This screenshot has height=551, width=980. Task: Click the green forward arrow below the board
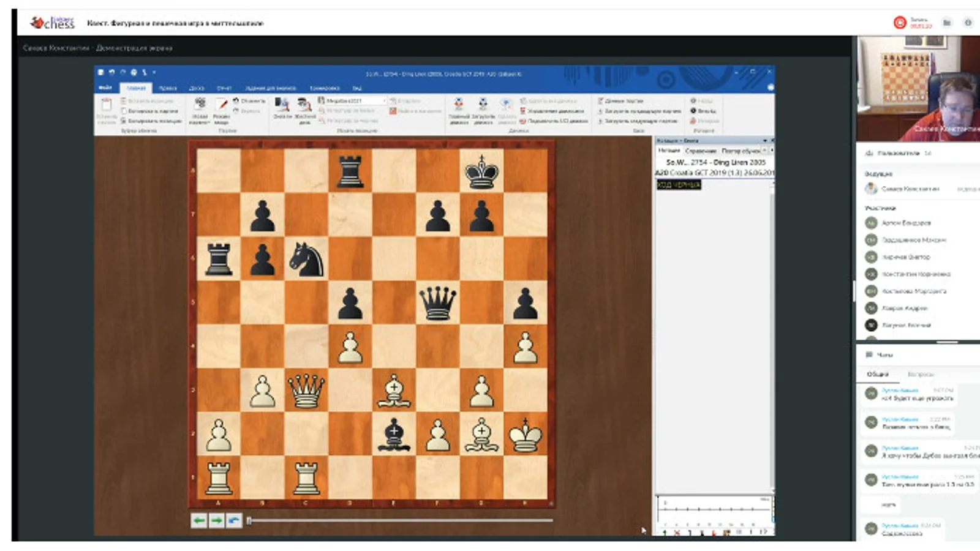pyautogui.click(x=216, y=520)
